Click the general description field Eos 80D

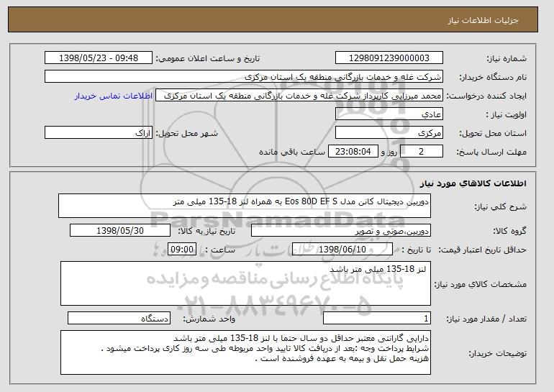[245, 206]
